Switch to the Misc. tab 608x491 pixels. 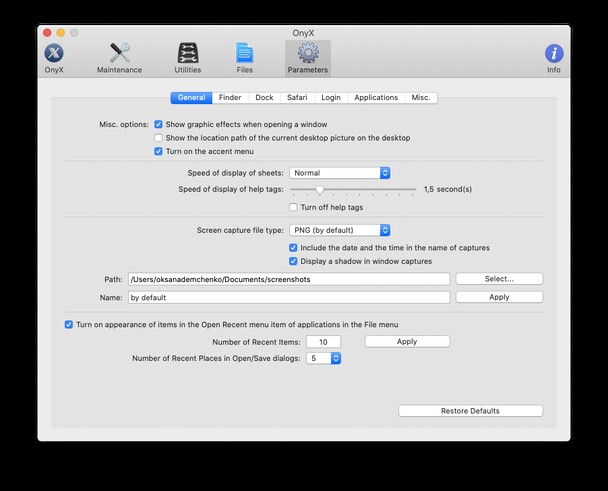coord(421,98)
